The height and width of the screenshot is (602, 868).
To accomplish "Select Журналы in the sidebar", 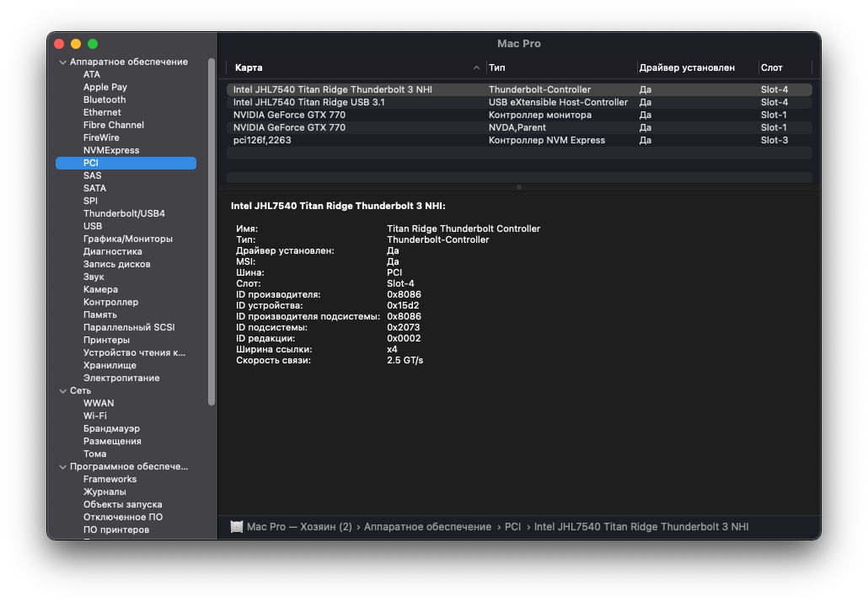I will tap(104, 492).
